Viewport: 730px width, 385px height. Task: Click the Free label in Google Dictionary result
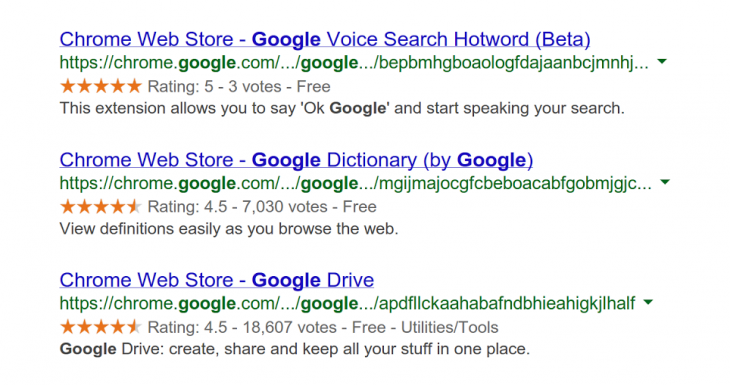[359, 207]
